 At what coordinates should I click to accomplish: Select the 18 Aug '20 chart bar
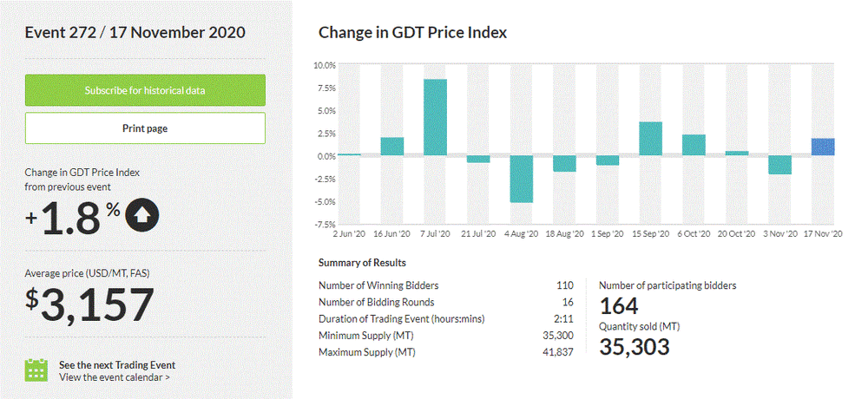[x=564, y=164]
